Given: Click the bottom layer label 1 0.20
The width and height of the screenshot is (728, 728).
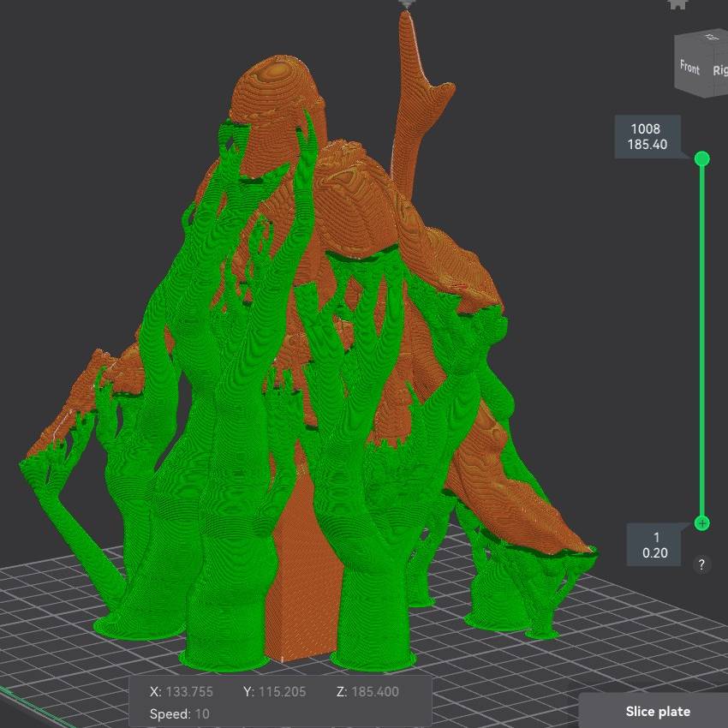Looking at the screenshot, I should pyautogui.click(x=655, y=545).
